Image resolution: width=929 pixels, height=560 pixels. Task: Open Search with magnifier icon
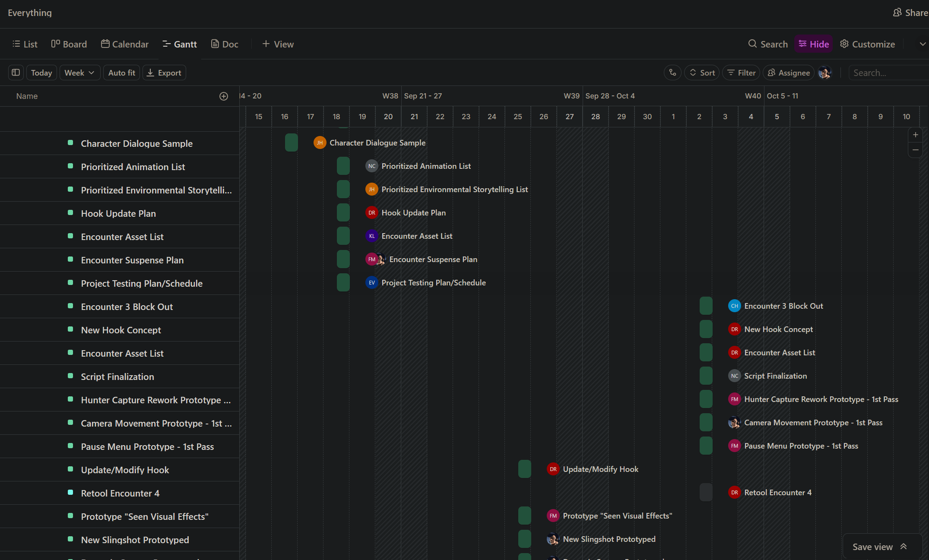[x=768, y=44]
